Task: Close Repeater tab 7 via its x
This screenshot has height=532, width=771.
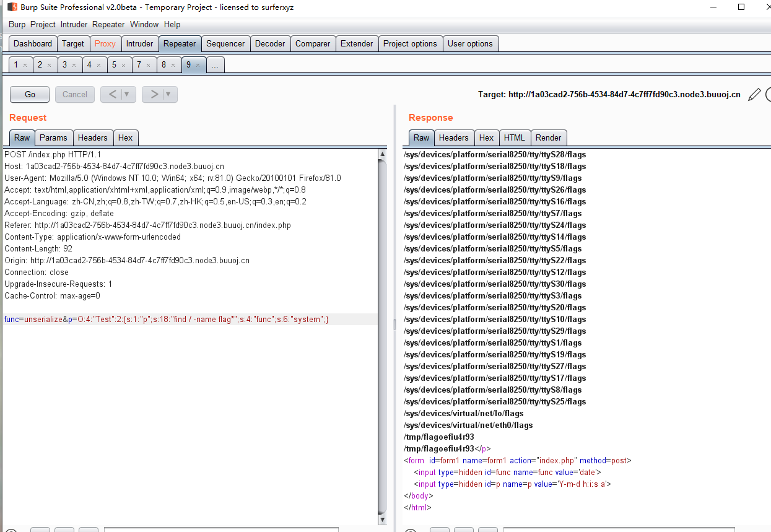Action: [148, 65]
